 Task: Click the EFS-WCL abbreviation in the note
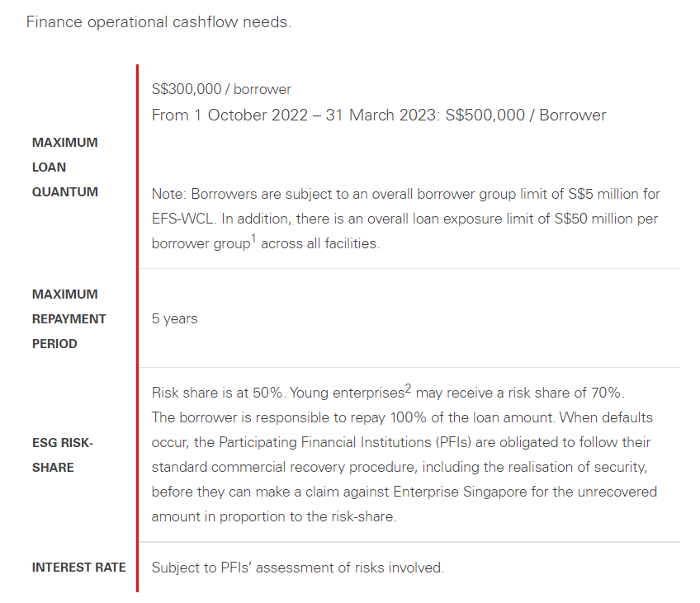183,219
